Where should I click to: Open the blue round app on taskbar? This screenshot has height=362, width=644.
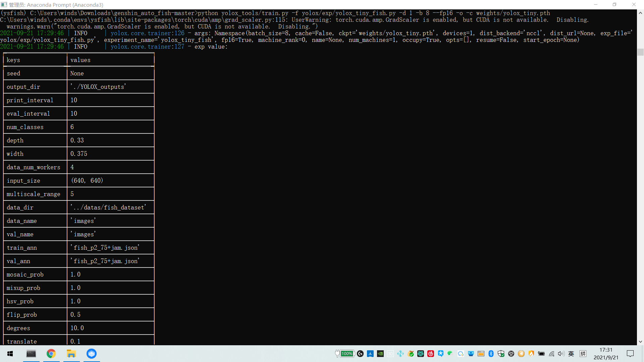click(91, 354)
